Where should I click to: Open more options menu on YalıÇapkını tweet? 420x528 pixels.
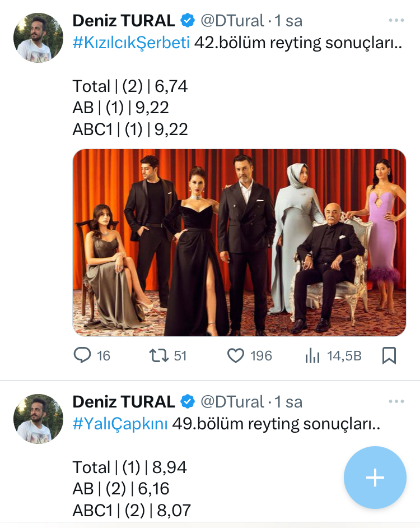(x=396, y=401)
